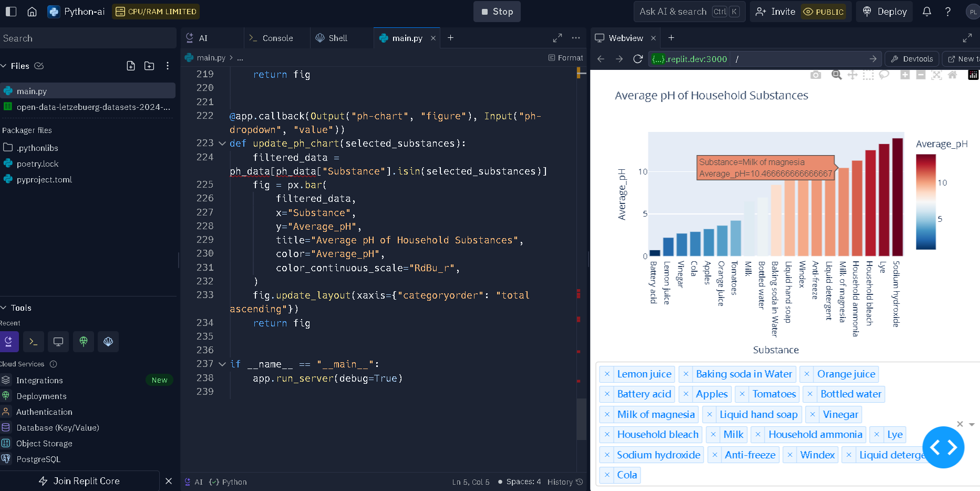This screenshot has width=980, height=491.
Task: Create a new file icon
Action: pos(131,66)
